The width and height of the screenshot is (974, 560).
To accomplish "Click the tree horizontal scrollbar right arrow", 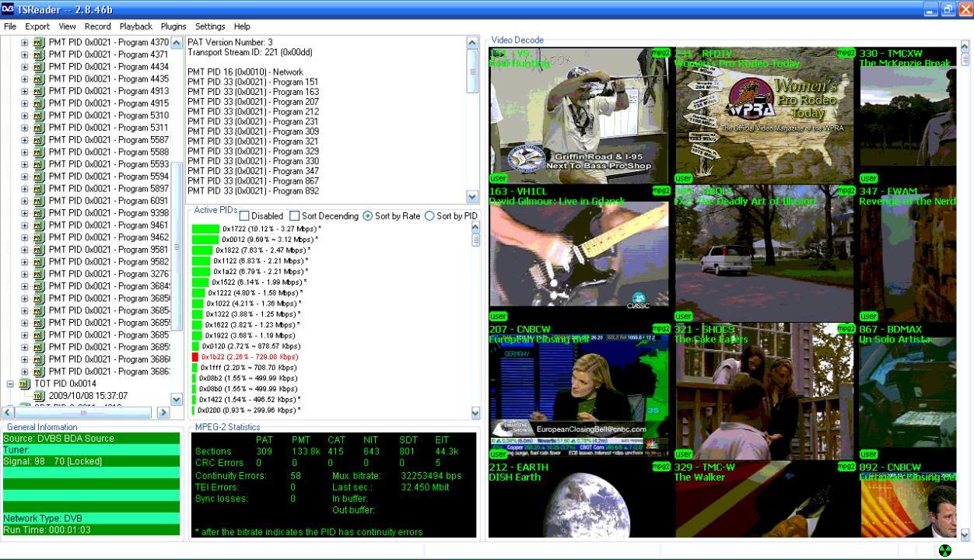I will pos(163,412).
